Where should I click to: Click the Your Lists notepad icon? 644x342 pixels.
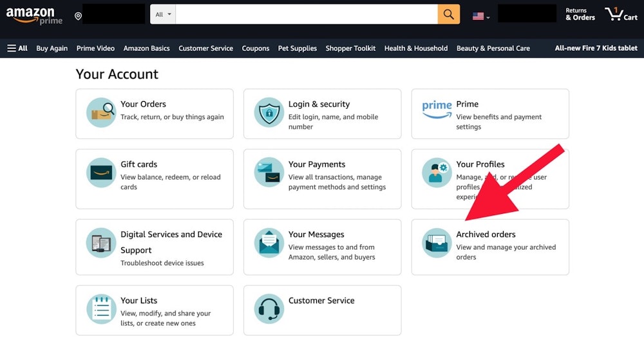pyautogui.click(x=101, y=309)
